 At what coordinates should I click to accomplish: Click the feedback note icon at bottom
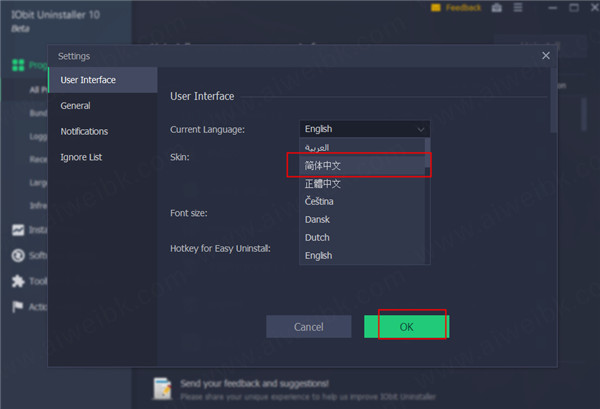coord(160,387)
